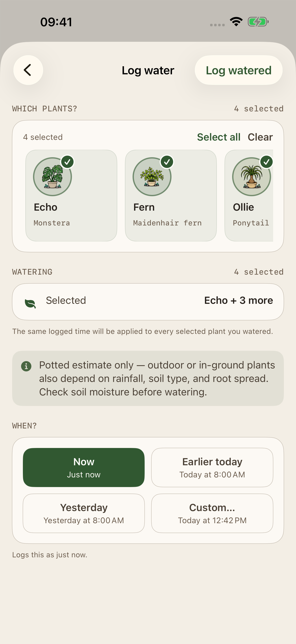296x644 pixels.
Task: Tap the Wi-Fi status icon
Action: (x=236, y=22)
